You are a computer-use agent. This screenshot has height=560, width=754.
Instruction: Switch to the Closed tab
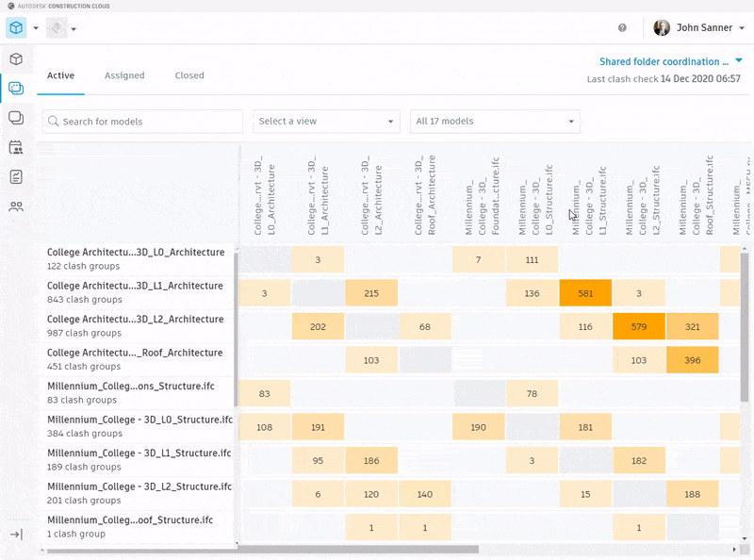coord(189,75)
